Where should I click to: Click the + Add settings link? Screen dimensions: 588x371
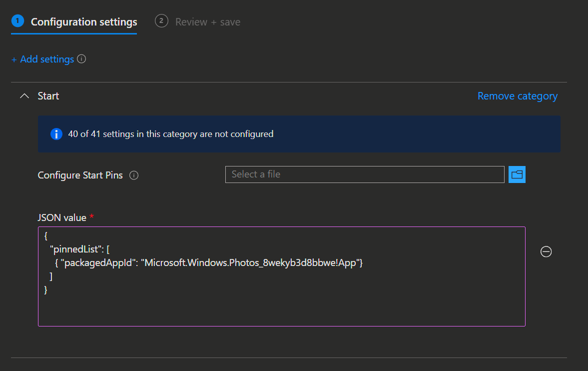[x=43, y=59]
